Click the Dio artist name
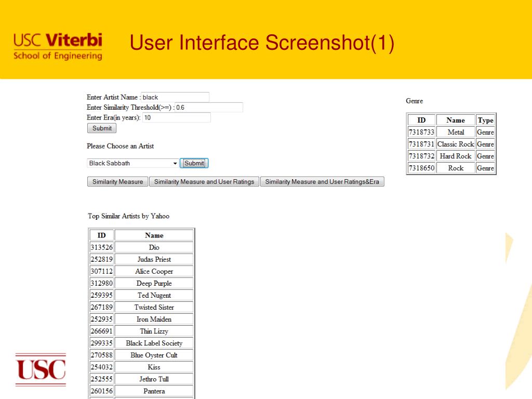The image size is (532, 399). (x=154, y=247)
